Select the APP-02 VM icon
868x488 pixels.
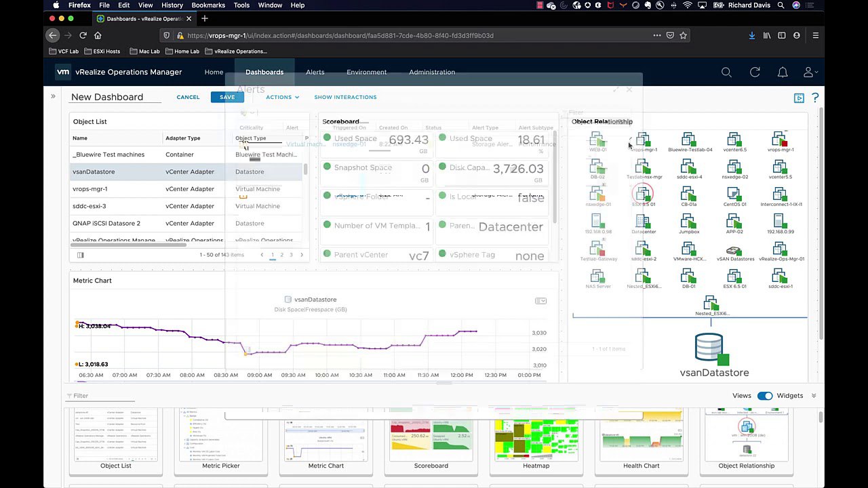tap(734, 222)
